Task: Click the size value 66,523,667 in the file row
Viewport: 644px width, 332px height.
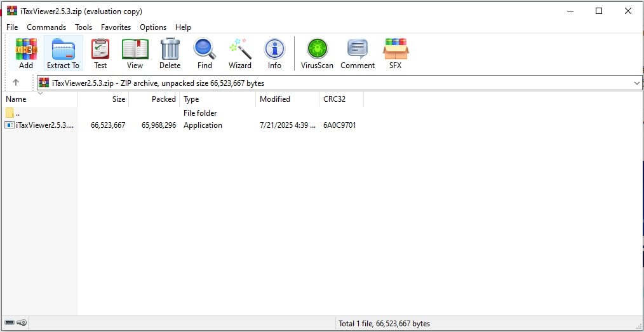Action: (108, 125)
